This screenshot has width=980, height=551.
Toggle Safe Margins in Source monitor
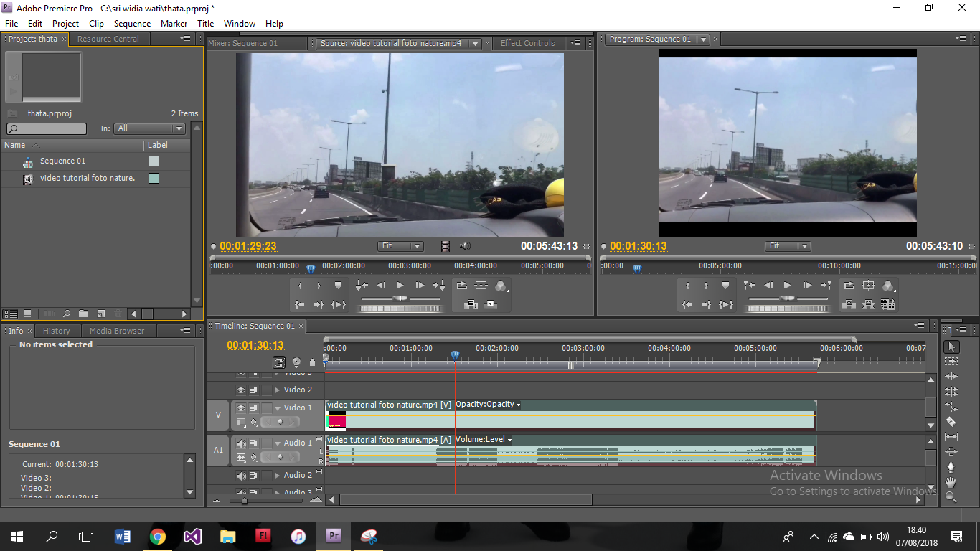tap(481, 285)
